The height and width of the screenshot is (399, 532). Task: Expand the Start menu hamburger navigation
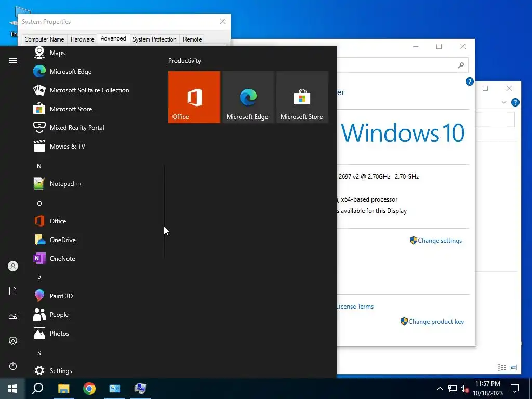(x=13, y=60)
